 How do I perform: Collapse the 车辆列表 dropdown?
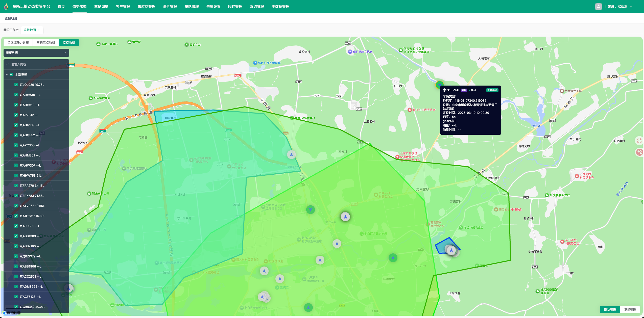coord(65,53)
